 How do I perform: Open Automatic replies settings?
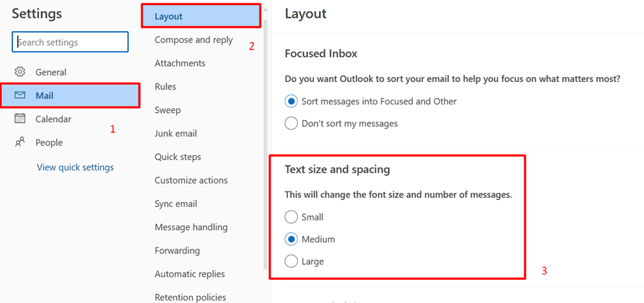point(190,274)
